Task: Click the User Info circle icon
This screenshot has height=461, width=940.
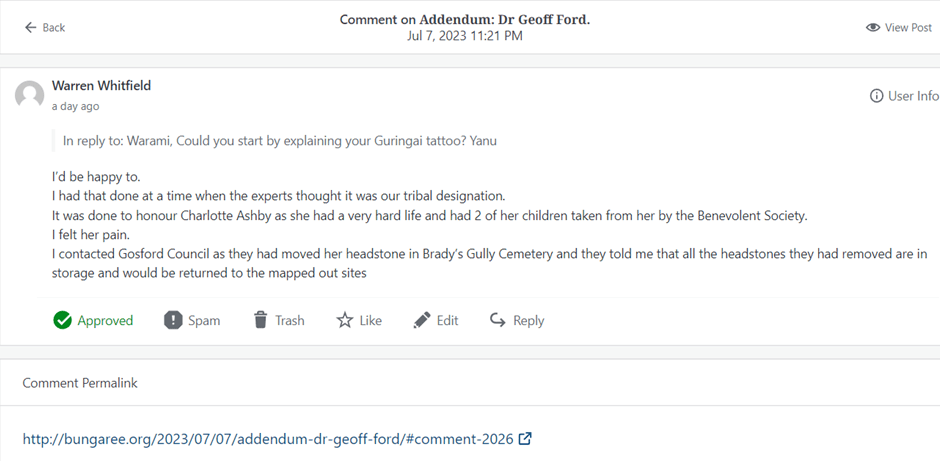Action: 877,96
